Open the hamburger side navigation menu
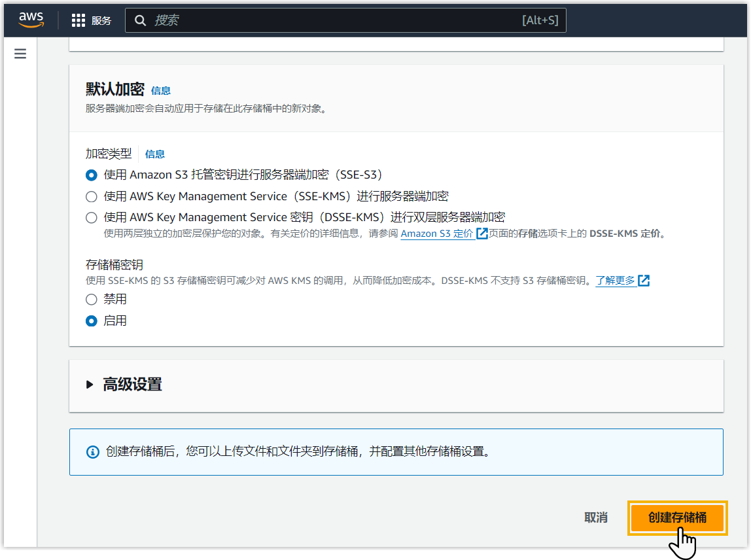Screen dimensions: 751x560 click(x=20, y=54)
